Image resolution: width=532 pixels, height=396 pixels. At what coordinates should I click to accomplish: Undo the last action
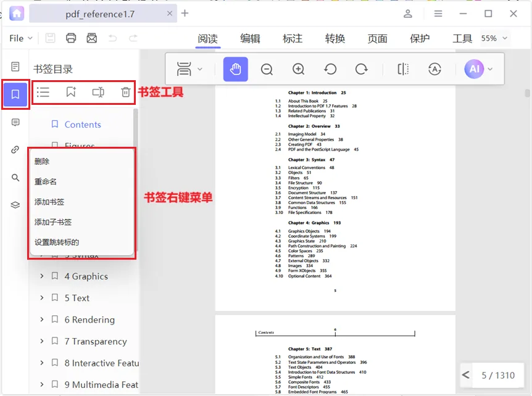click(x=113, y=38)
